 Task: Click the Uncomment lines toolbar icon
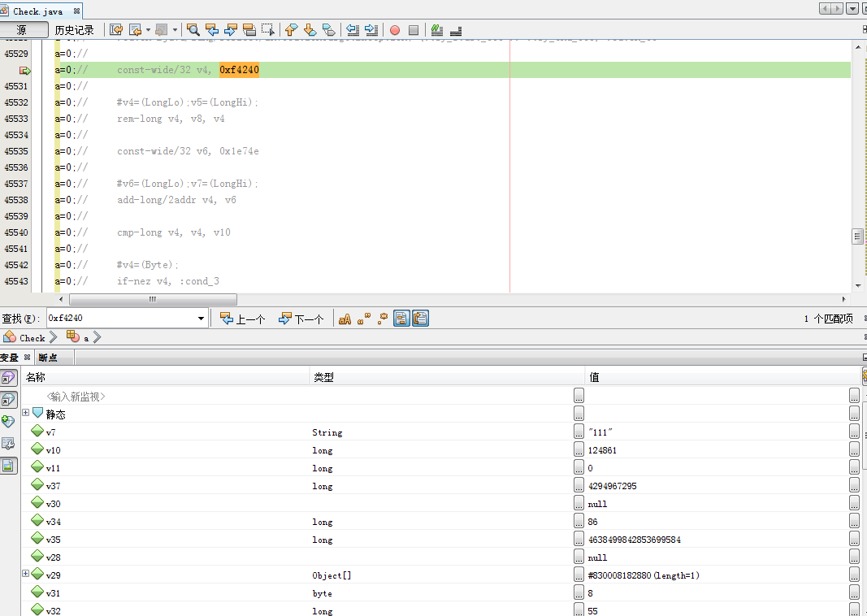click(456, 30)
